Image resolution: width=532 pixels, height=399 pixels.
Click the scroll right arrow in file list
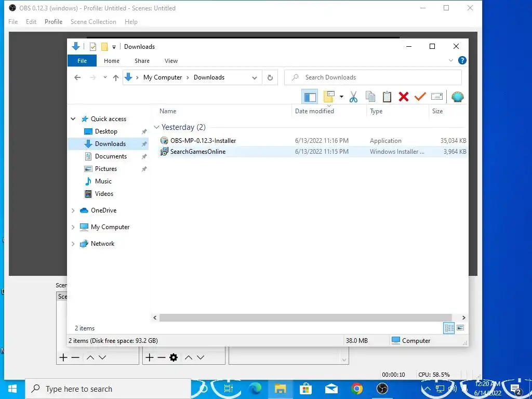click(x=463, y=317)
